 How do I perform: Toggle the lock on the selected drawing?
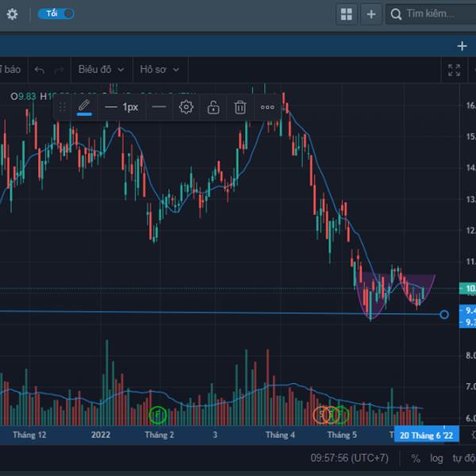pos(213,106)
